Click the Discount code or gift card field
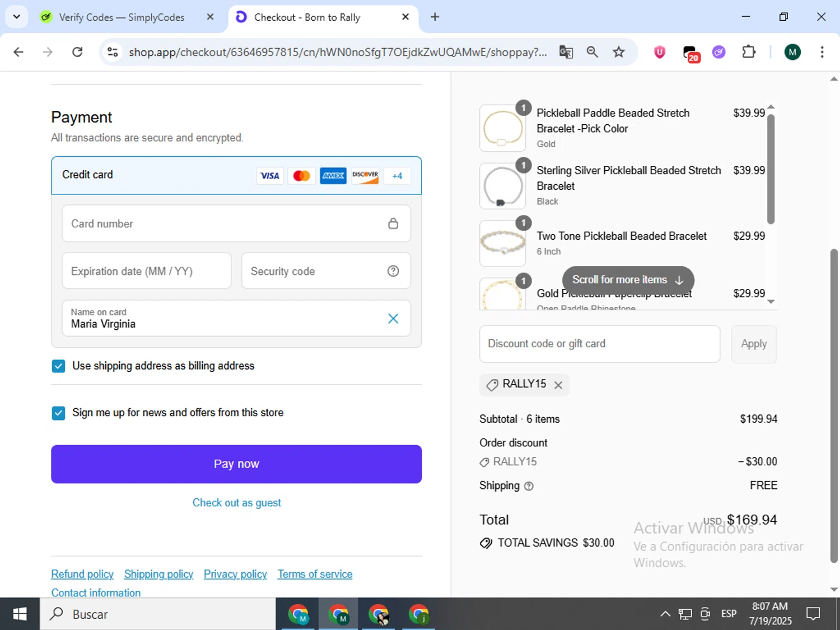 coord(600,344)
